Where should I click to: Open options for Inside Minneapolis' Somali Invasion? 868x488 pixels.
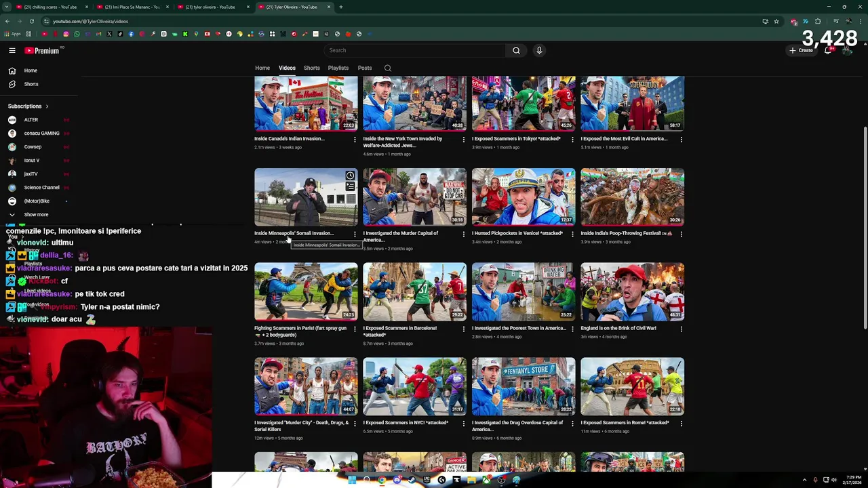[354, 235]
